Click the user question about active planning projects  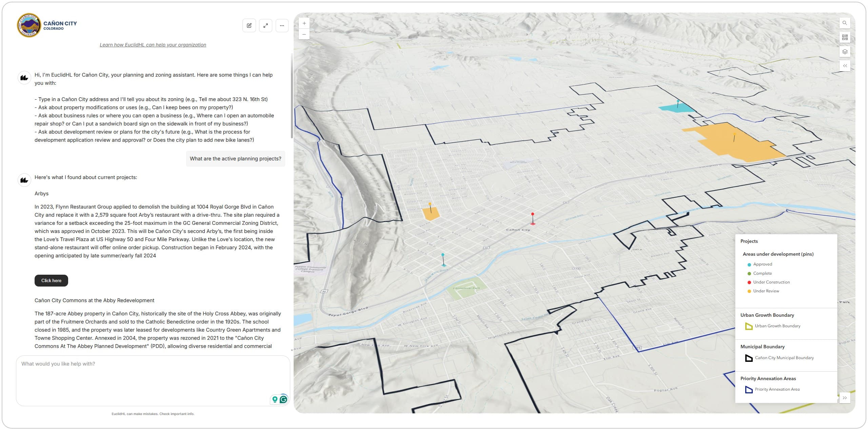click(x=235, y=159)
